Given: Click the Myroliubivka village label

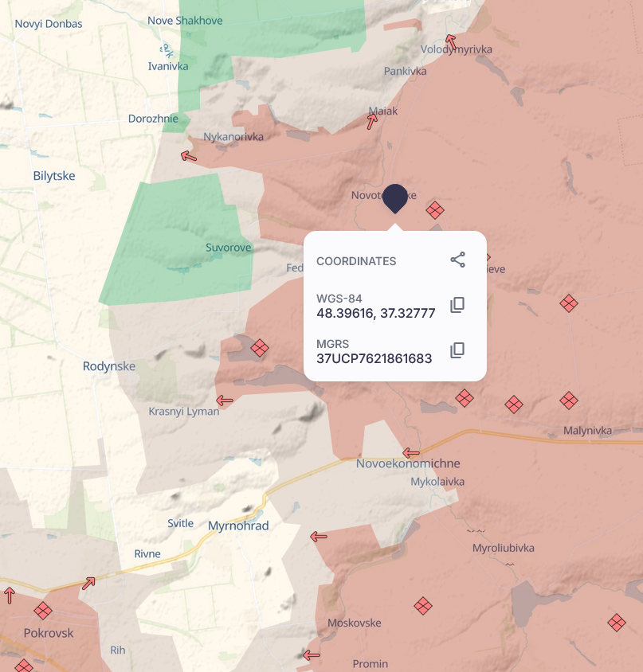Looking at the screenshot, I should pos(503,548).
